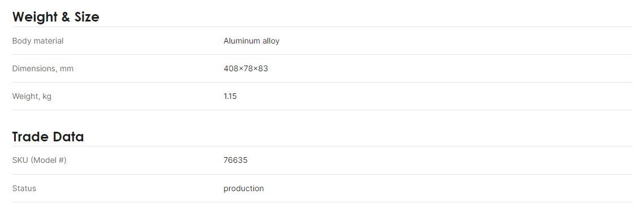Click the word alloy in material value
This screenshot has width=644, height=216.
coord(271,41)
